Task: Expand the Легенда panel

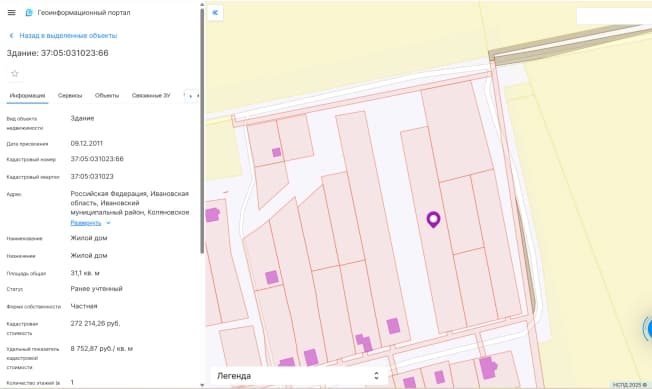Action: 299,376
